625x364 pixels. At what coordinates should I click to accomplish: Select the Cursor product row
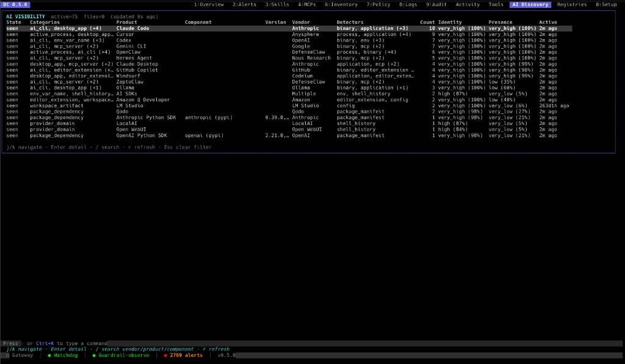(x=289, y=34)
